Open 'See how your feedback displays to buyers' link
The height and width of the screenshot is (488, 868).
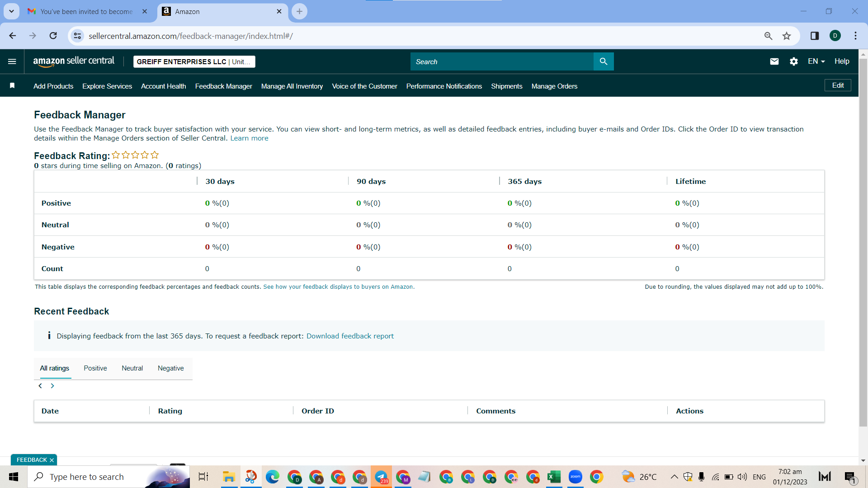[339, 287]
